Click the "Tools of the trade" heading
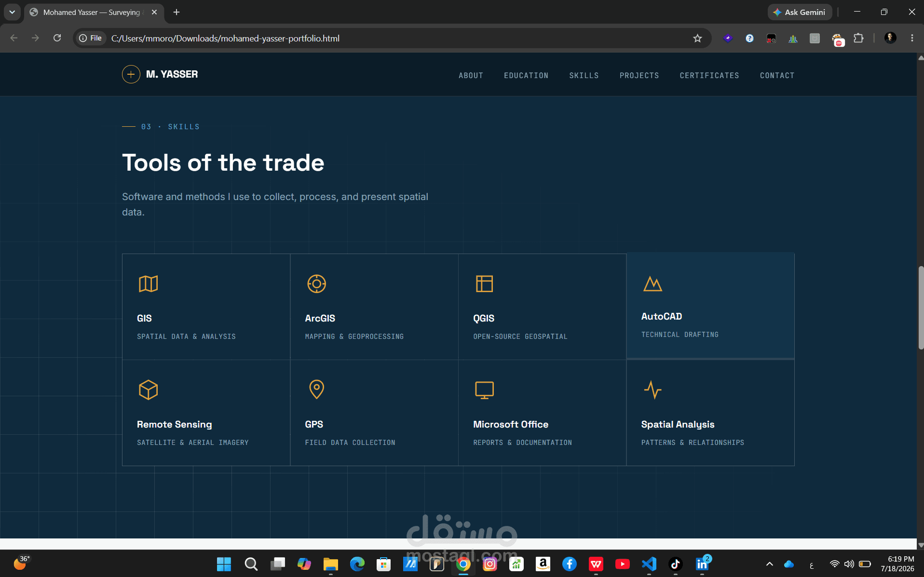Image resolution: width=924 pixels, height=577 pixels. [223, 162]
